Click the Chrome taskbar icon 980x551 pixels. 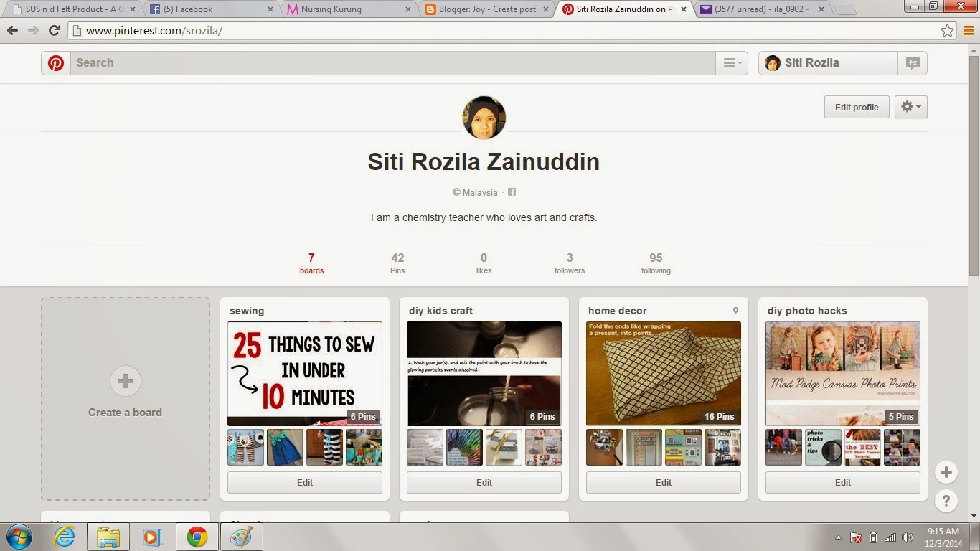[197, 537]
